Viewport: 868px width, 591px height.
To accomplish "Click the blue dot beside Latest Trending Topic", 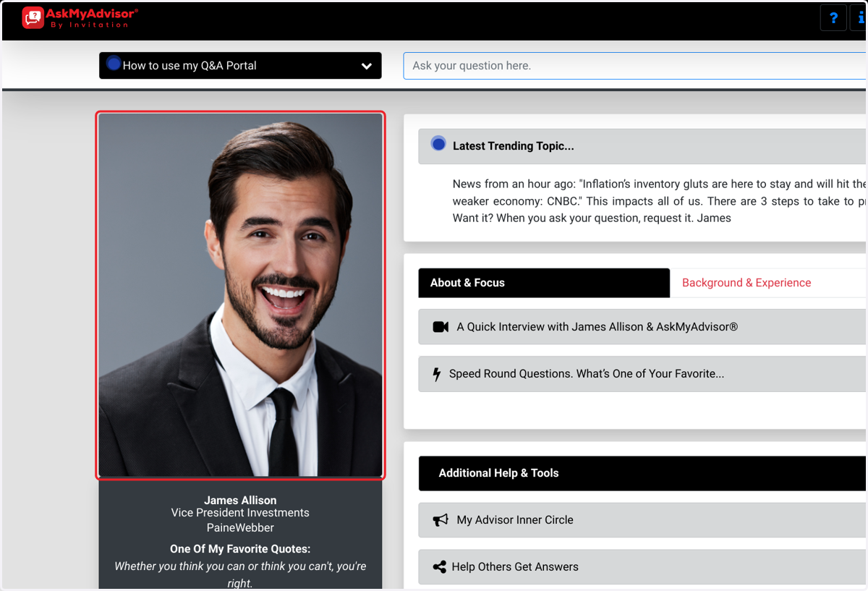I will (x=438, y=143).
